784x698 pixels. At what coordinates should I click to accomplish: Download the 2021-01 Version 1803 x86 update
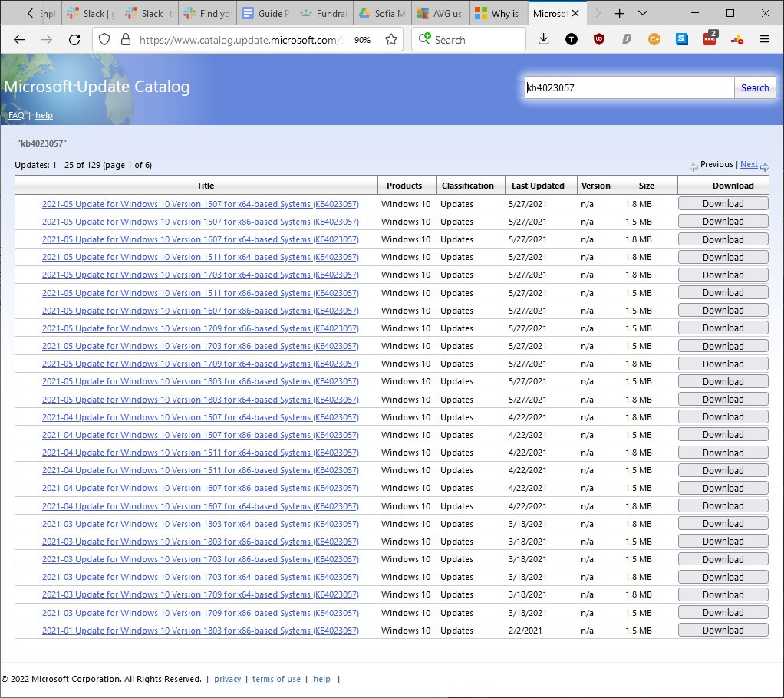click(723, 630)
